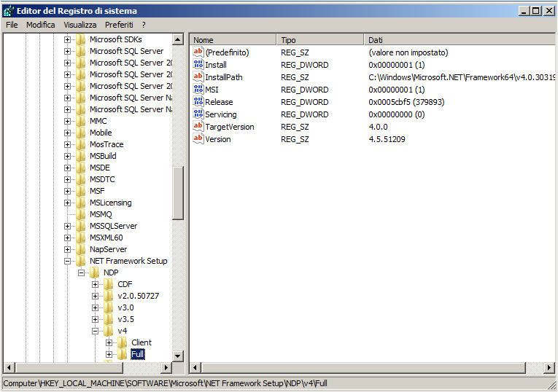Sort by the Nome column header
558x392 pixels.
[233, 40]
